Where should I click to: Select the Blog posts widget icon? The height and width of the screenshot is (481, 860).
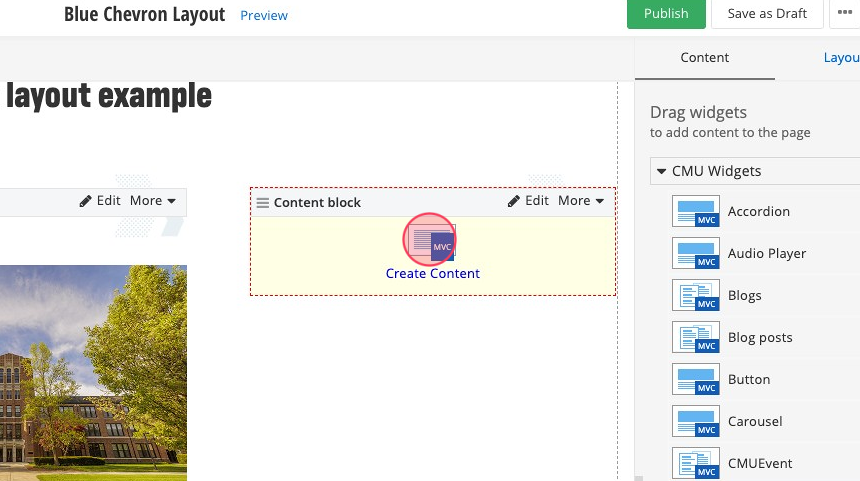697,338
